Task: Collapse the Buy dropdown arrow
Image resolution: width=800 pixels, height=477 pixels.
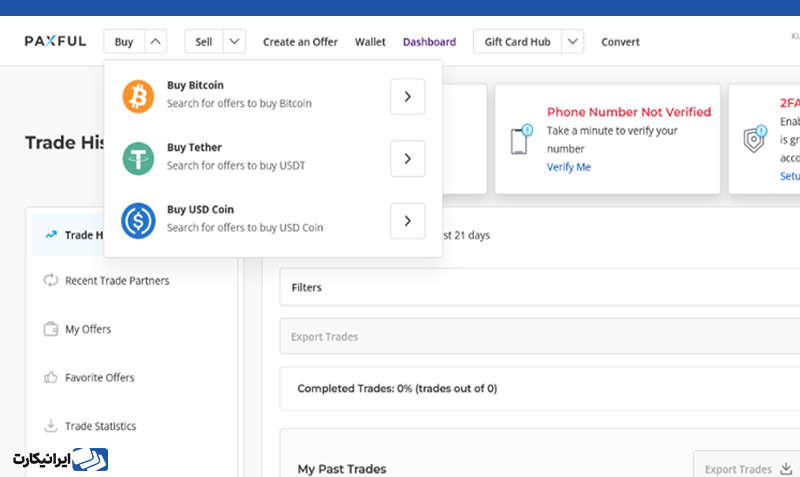Action: pyautogui.click(x=156, y=41)
